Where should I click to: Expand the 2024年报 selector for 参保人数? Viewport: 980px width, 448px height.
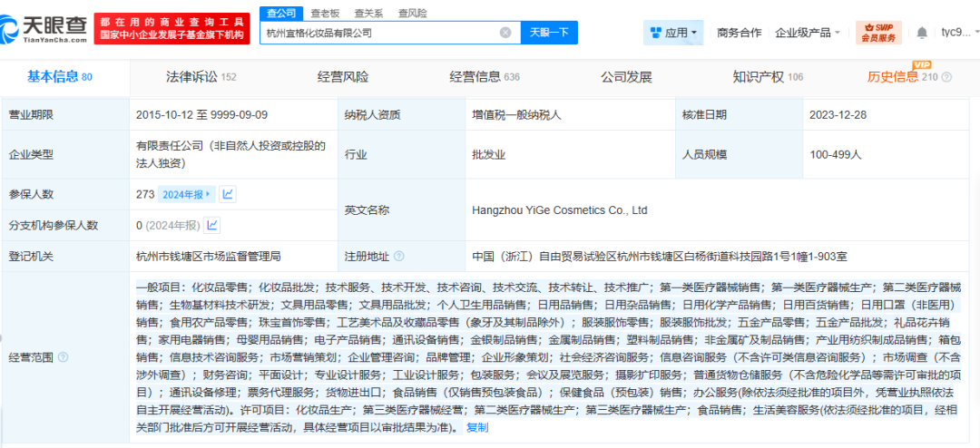click(186, 194)
